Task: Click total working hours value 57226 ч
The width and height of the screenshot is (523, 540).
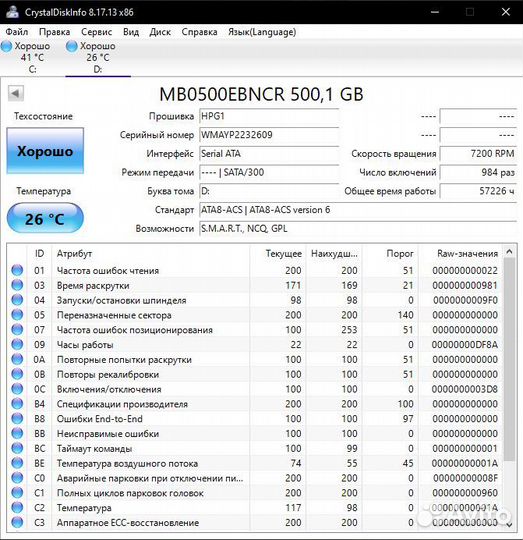Action: click(478, 191)
